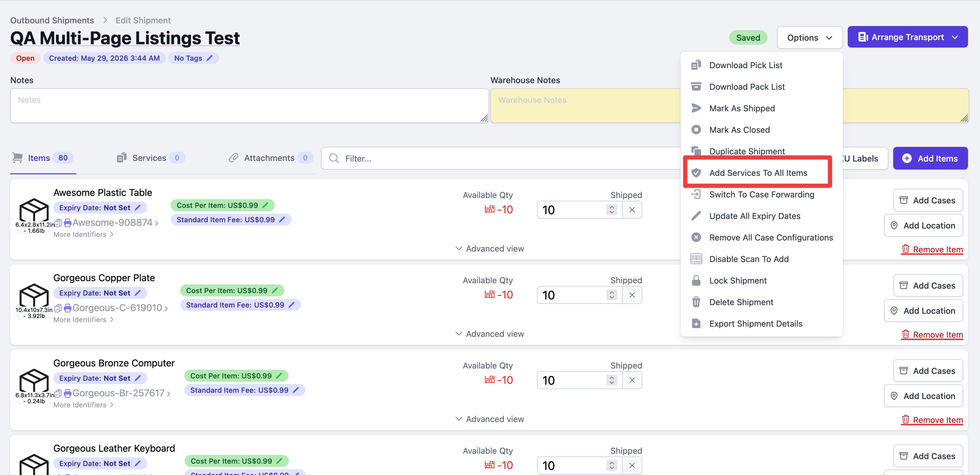Clear shipped quantity X for Gorgeous Leather Keyboard
Image resolution: width=980 pixels, height=475 pixels.
coord(632,465)
